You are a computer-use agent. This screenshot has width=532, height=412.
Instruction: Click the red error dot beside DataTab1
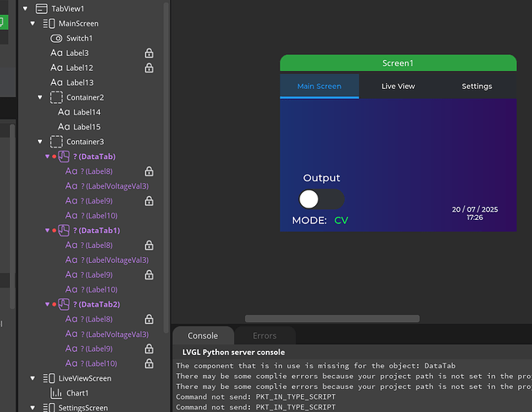(x=54, y=231)
